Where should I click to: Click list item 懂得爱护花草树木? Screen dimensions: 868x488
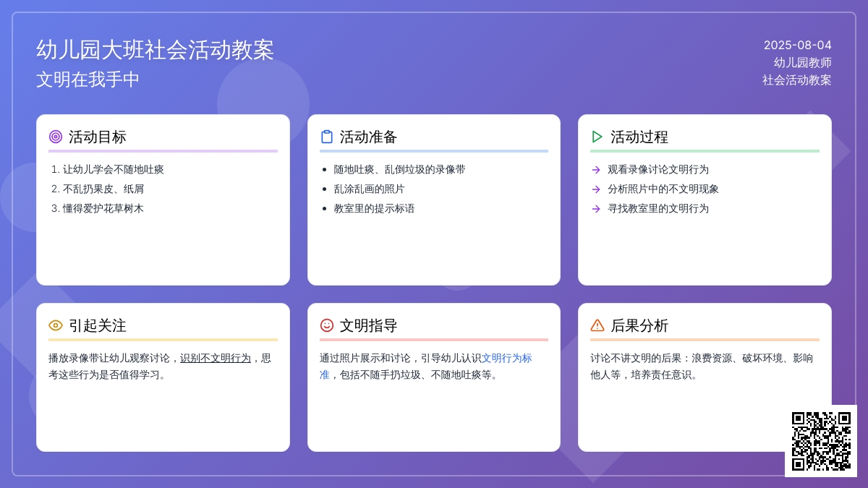pos(103,209)
